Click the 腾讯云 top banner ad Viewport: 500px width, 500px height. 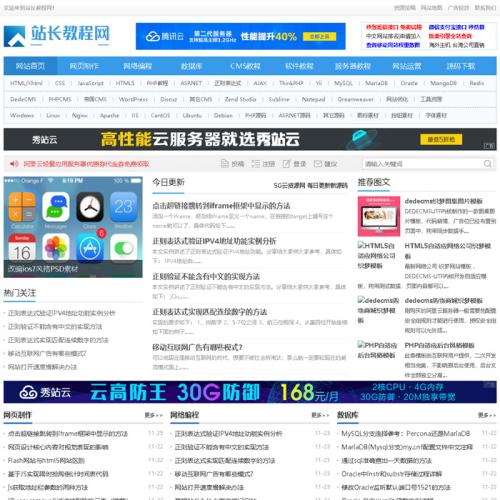pyautogui.click(x=241, y=36)
